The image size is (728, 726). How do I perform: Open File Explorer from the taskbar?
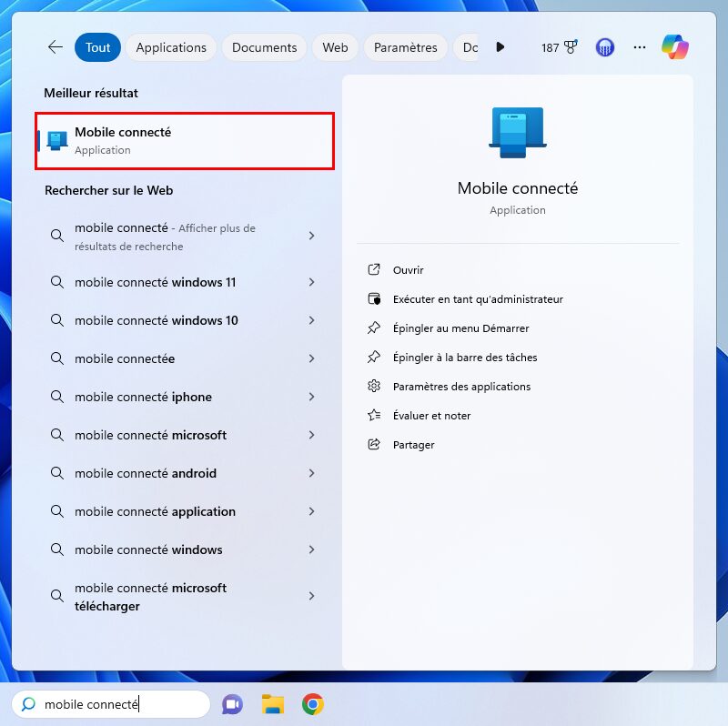tap(273, 704)
